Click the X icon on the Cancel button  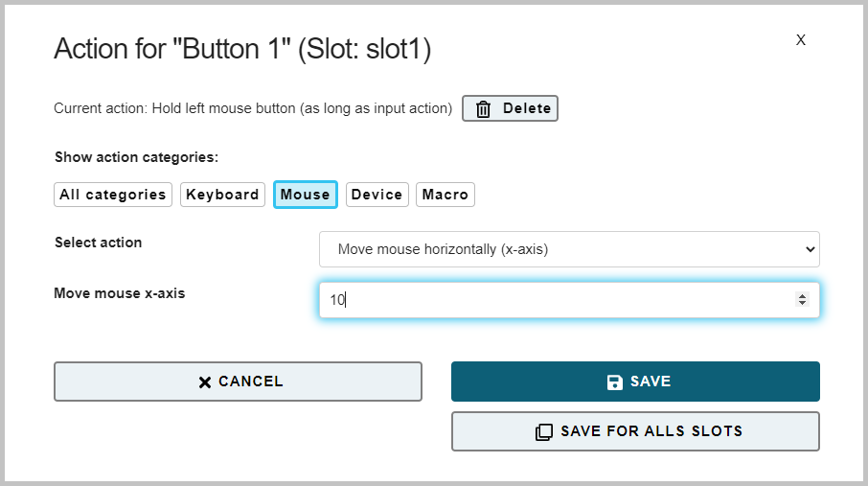pos(205,382)
